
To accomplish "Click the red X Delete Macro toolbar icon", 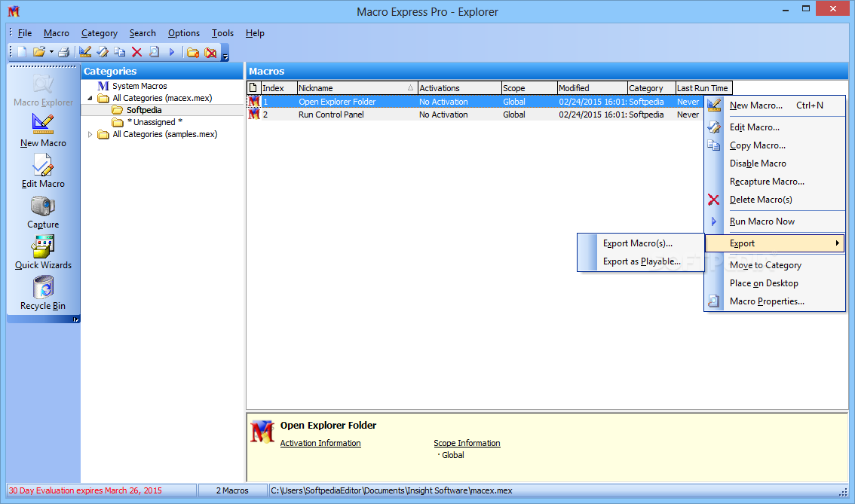I will (x=137, y=52).
